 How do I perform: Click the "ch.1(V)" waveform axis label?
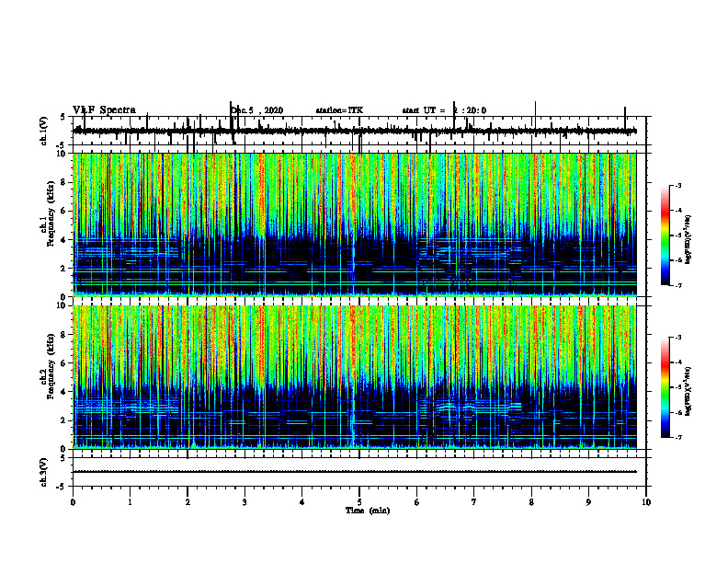coord(44,131)
